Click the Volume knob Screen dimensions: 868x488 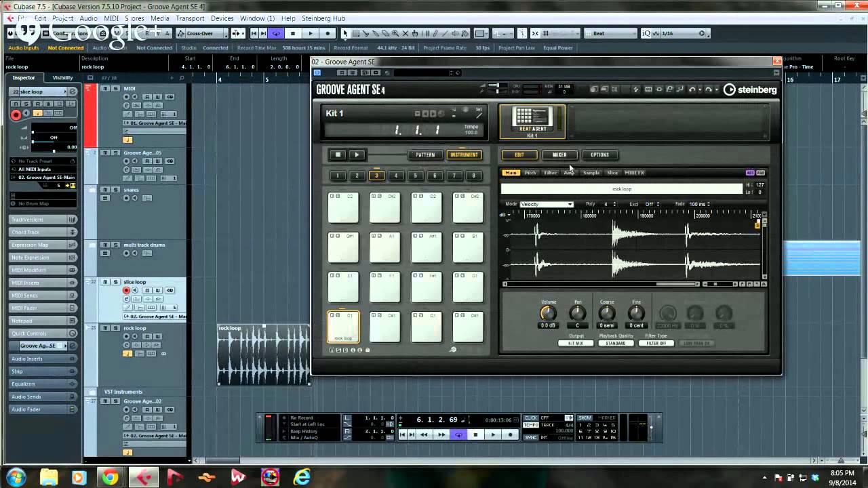pos(548,313)
